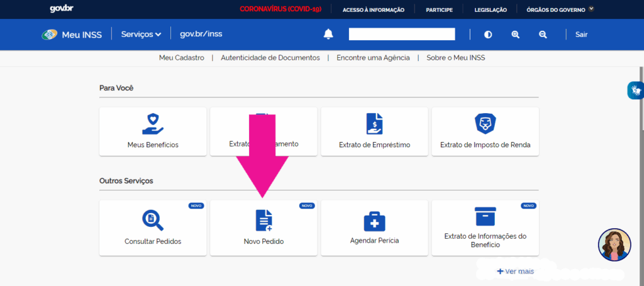Open the Legislação menu item
The image size is (644, 286).
(x=491, y=10)
